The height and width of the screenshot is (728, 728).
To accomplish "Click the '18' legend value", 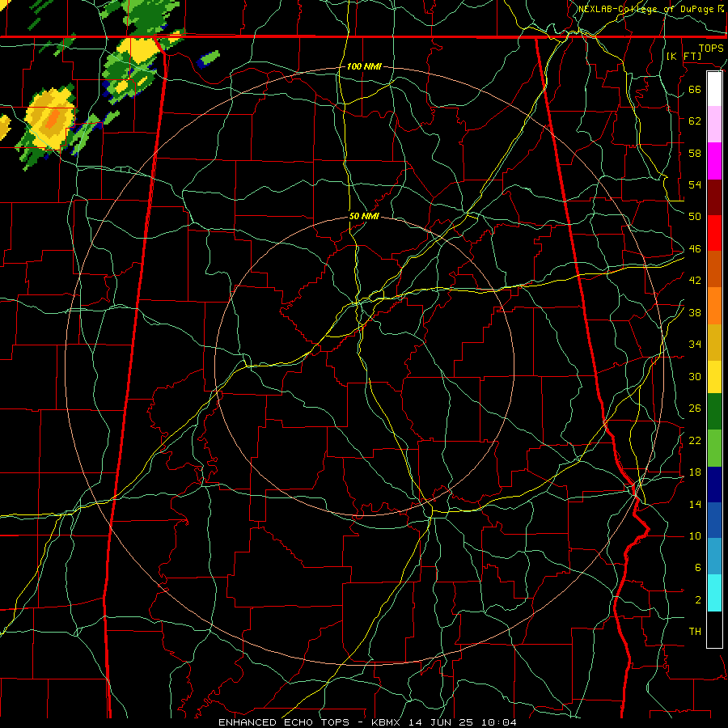I will point(695,472).
